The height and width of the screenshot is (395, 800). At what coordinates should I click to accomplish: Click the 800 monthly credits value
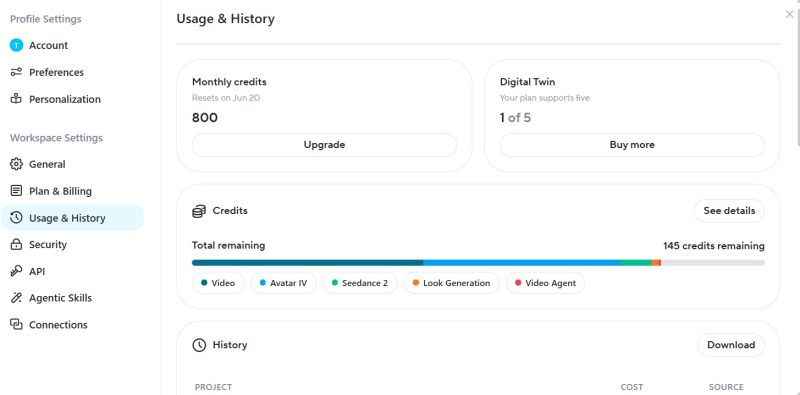[205, 118]
